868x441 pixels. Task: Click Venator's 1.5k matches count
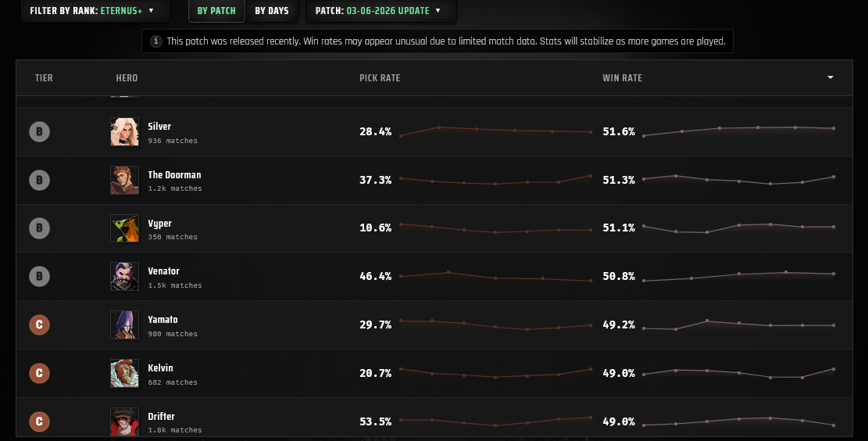pyautogui.click(x=175, y=285)
